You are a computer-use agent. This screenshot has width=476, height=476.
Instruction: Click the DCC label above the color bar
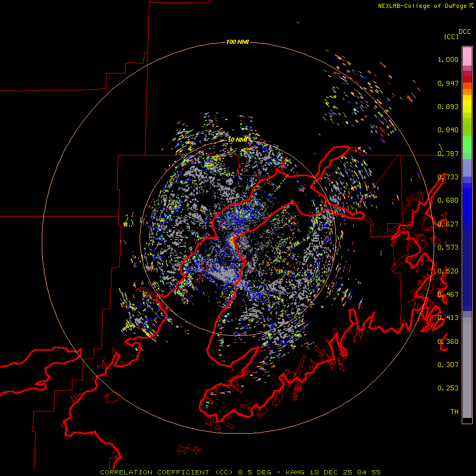pos(465,32)
